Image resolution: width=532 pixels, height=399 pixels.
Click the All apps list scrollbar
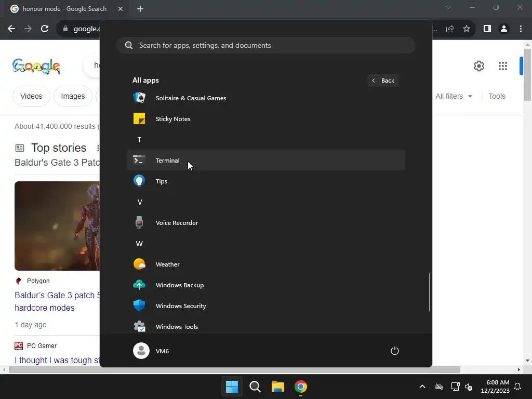coord(430,292)
